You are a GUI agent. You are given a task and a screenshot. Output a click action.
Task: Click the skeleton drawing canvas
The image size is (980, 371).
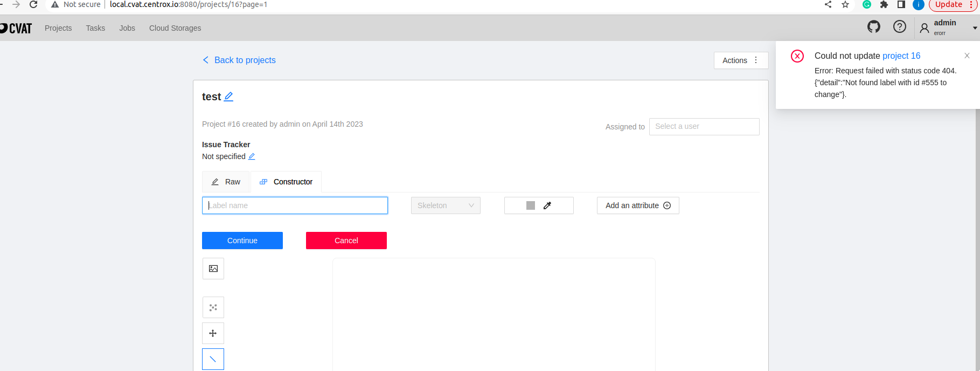click(494, 314)
